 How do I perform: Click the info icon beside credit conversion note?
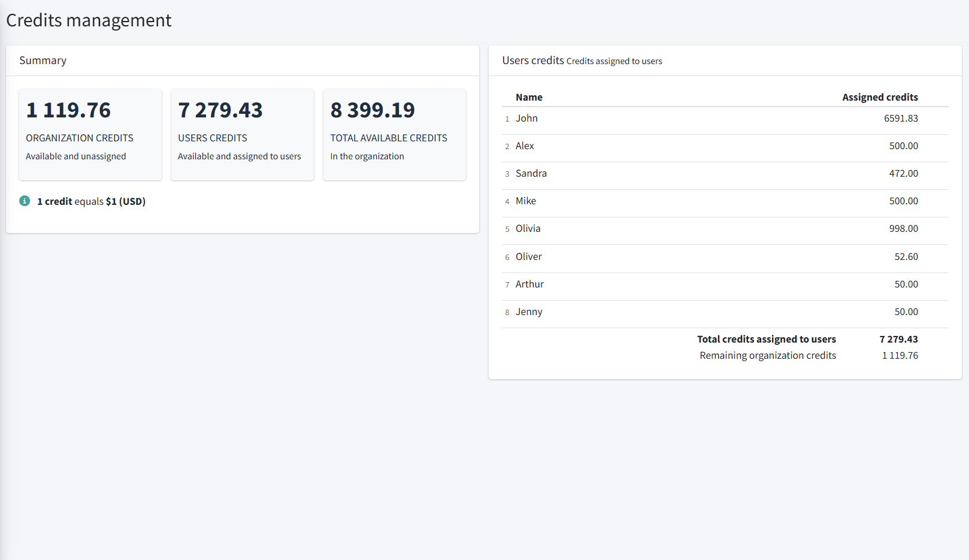point(25,201)
